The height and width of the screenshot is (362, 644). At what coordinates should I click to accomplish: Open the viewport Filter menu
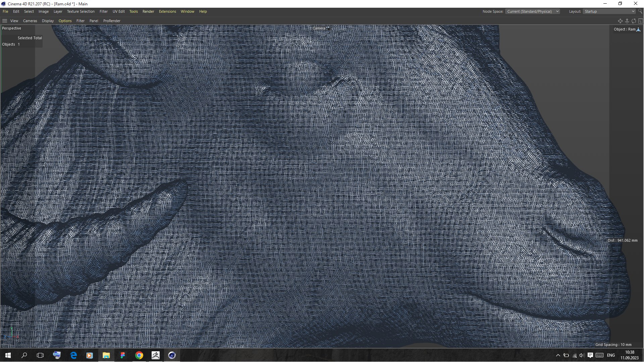(80, 21)
